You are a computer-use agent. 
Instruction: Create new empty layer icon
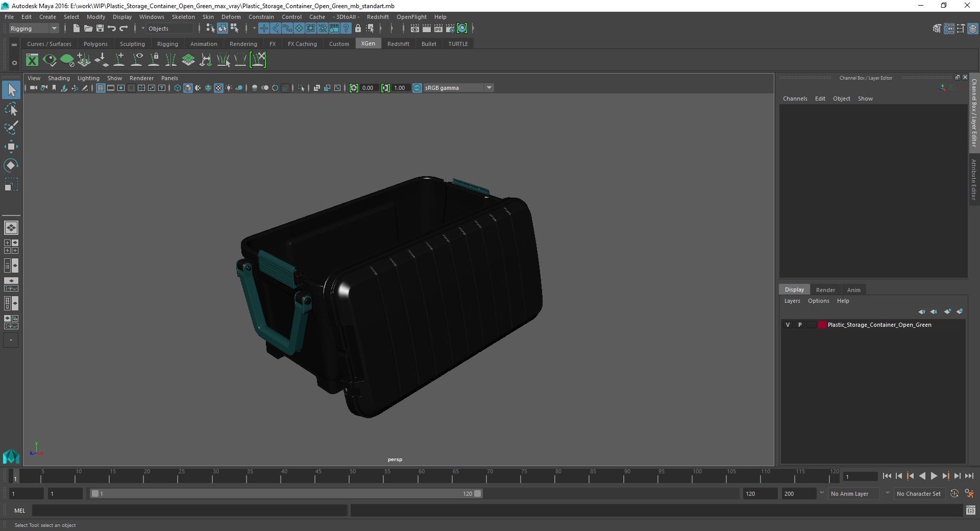948,311
